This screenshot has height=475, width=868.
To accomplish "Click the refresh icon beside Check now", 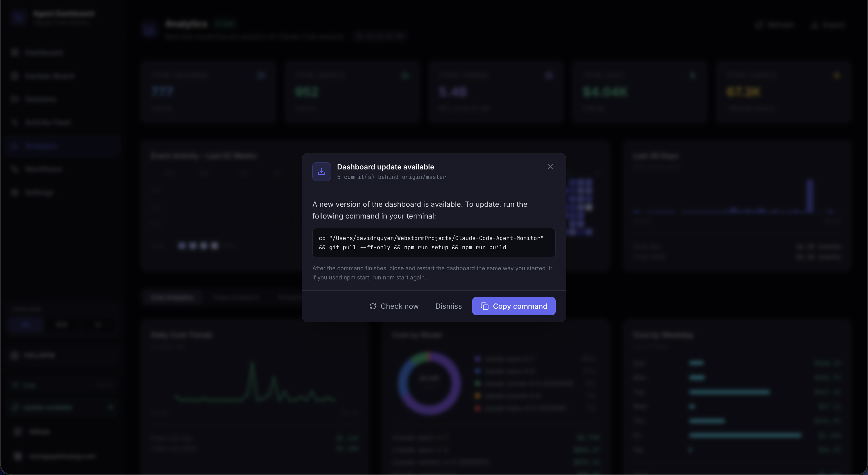I will [x=372, y=306].
